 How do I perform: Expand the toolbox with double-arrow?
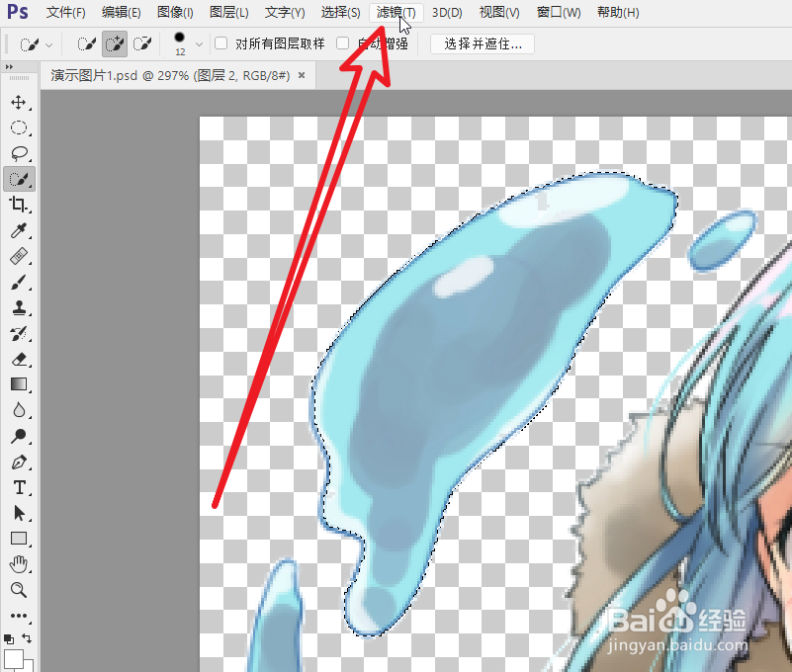tap(9, 66)
